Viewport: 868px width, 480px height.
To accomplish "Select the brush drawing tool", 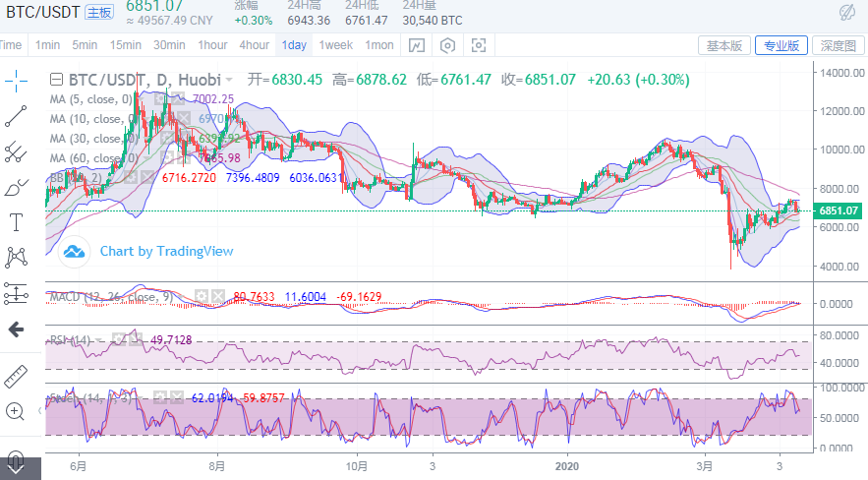I will pos(16,188).
